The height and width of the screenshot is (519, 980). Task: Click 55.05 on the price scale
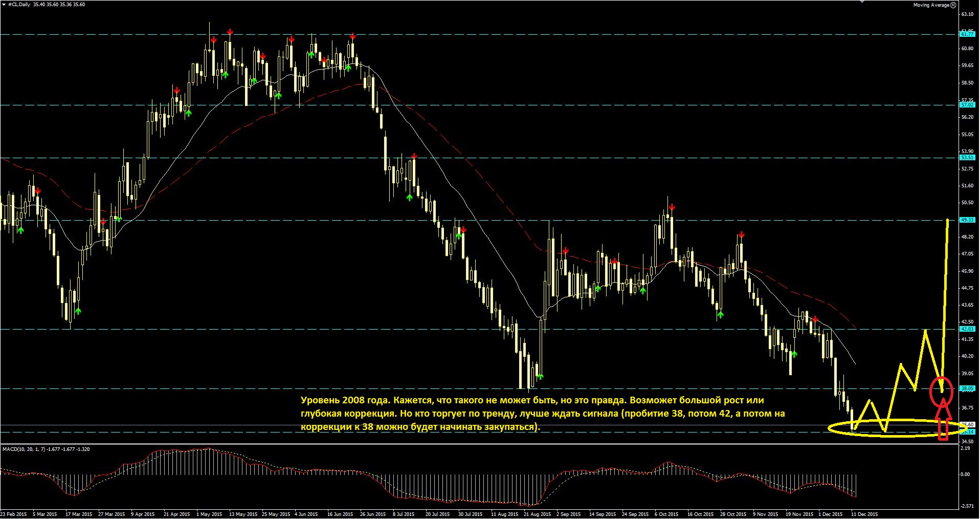click(967, 135)
